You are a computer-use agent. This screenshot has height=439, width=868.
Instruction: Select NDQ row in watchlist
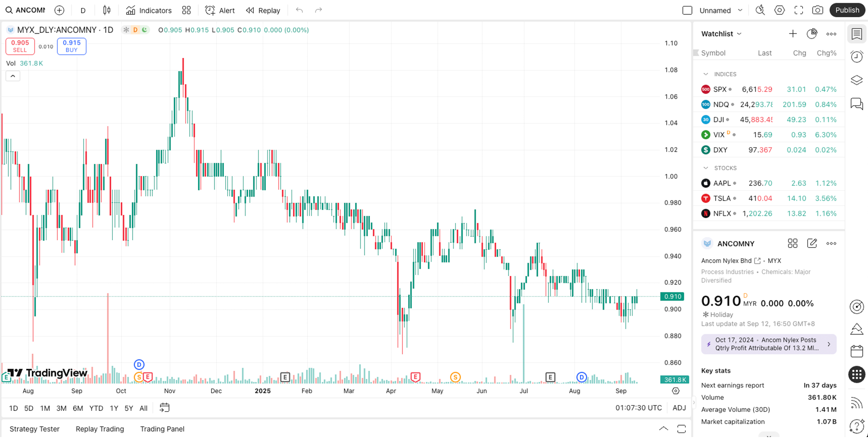pyautogui.click(x=769, y=104)
